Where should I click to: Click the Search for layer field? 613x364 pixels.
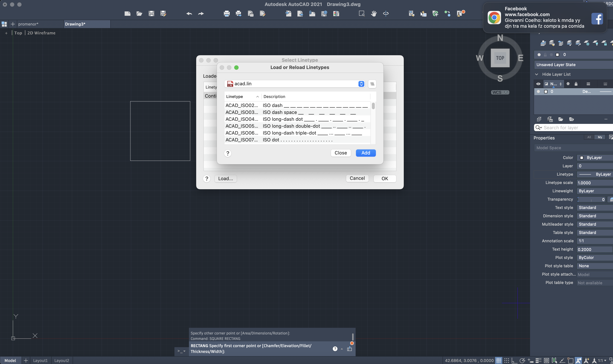(574, 127)
